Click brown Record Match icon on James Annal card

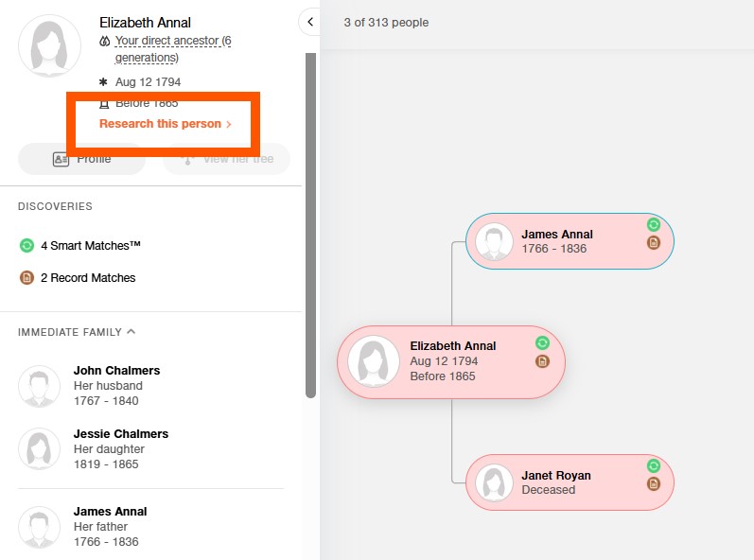[653, 243]
